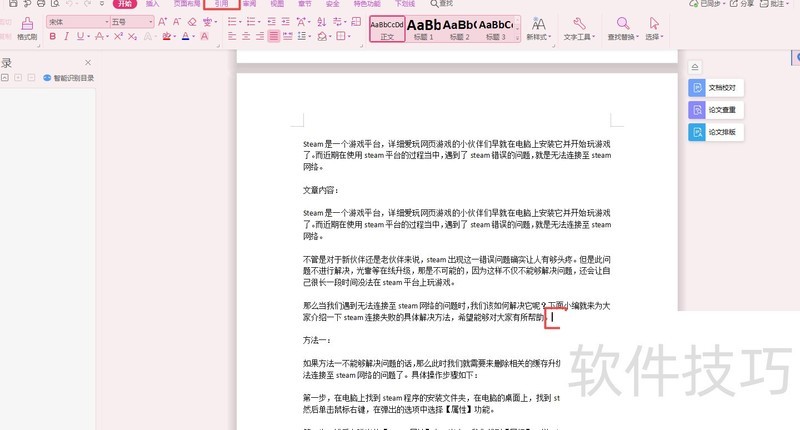This screenshot has height=430, width=800.
Task: Click the align right icon
Action: click(260, 36)
